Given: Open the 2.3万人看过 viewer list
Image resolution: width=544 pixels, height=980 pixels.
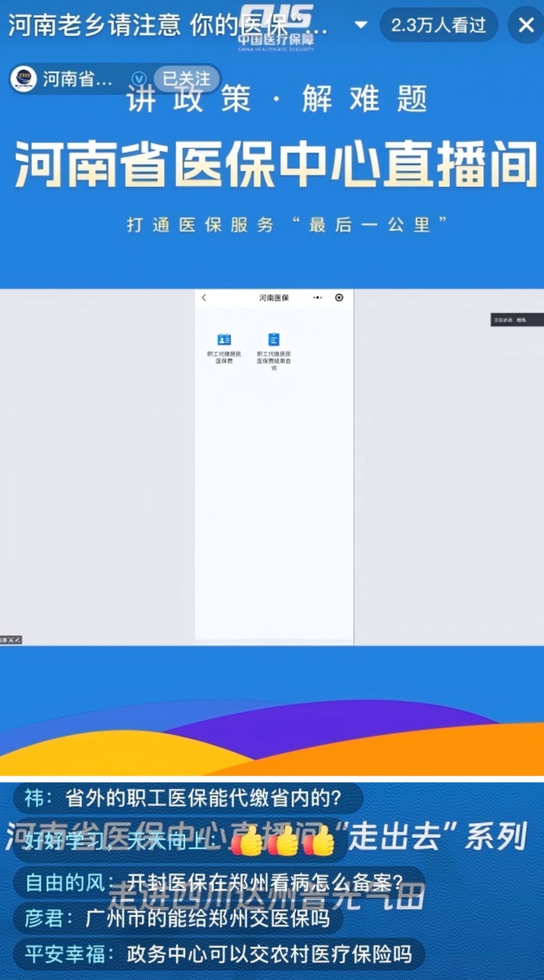Looking at the screenshot, I should 439,25.
